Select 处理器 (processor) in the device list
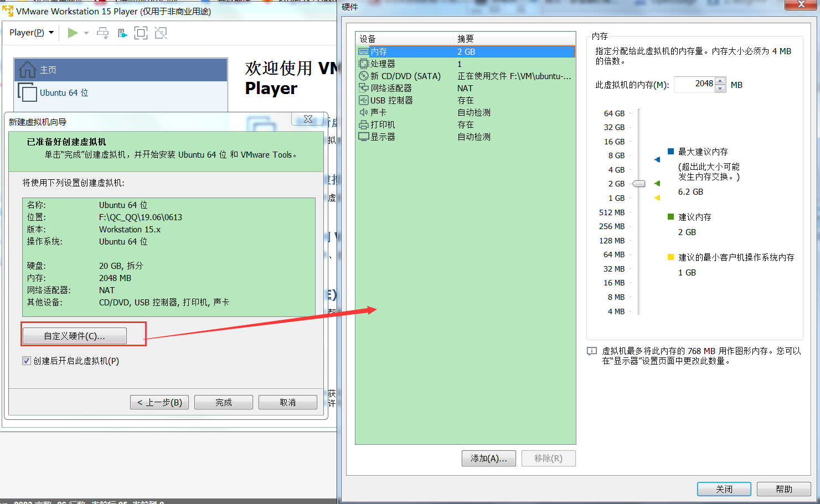The image size is (820, 504). (x=383, y=64)
